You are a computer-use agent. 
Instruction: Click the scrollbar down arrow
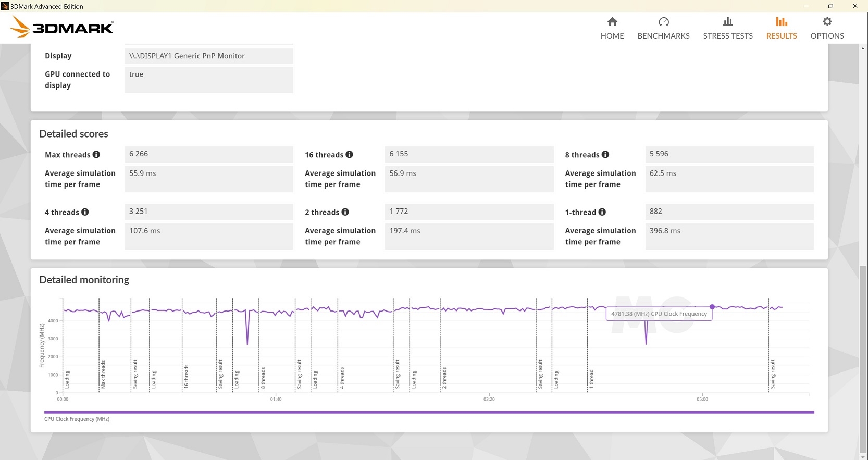pos(863,457)
